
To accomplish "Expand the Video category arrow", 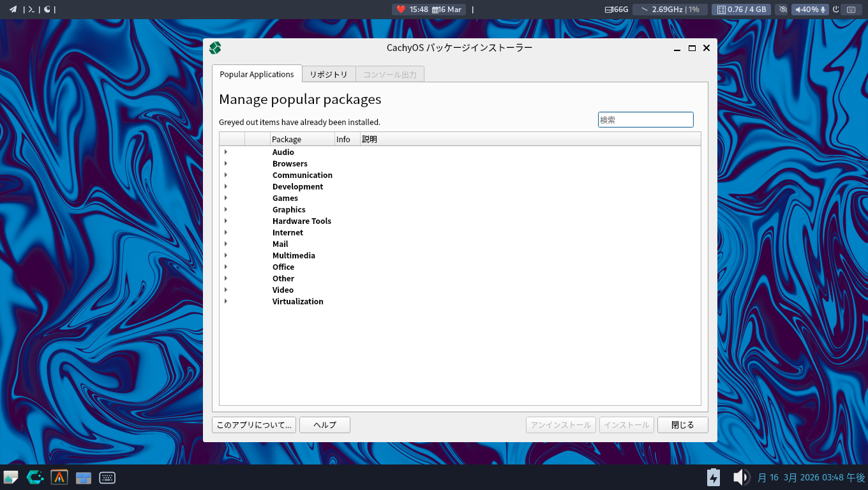I will pos(226,290).
